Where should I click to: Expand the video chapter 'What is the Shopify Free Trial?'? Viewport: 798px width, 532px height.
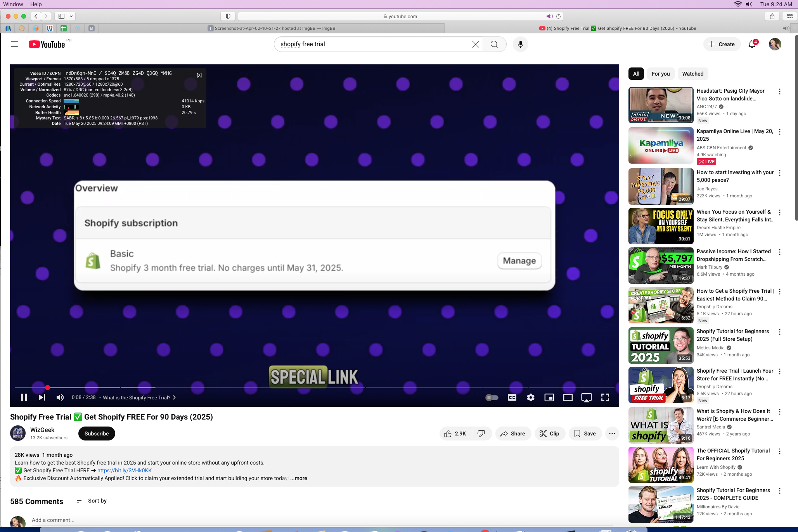[x=139, y=397]
